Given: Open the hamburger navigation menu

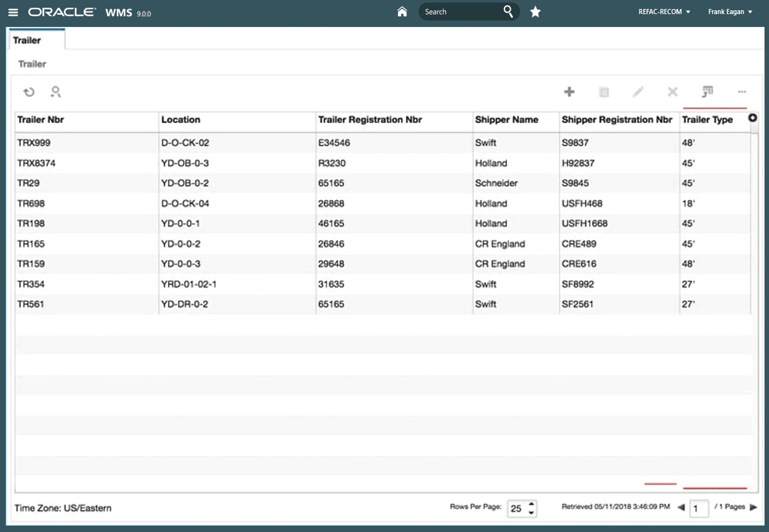Looking at the screenshot, I should point(13,12).
